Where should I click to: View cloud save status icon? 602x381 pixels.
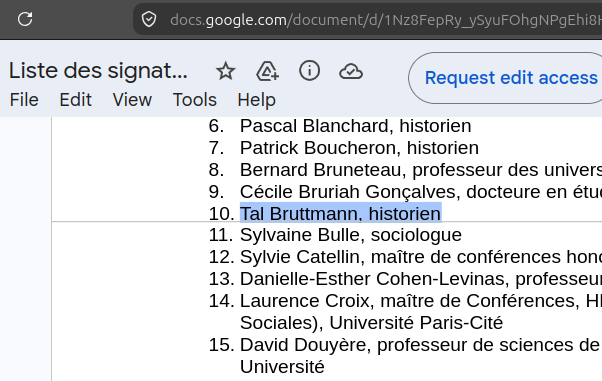coord(351,71)
